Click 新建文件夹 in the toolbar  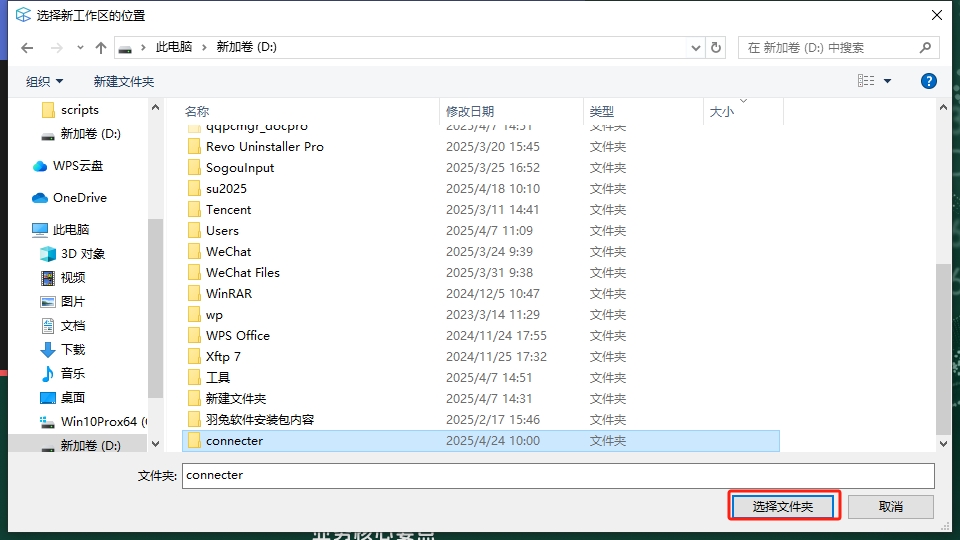click(x=124, y=82)
